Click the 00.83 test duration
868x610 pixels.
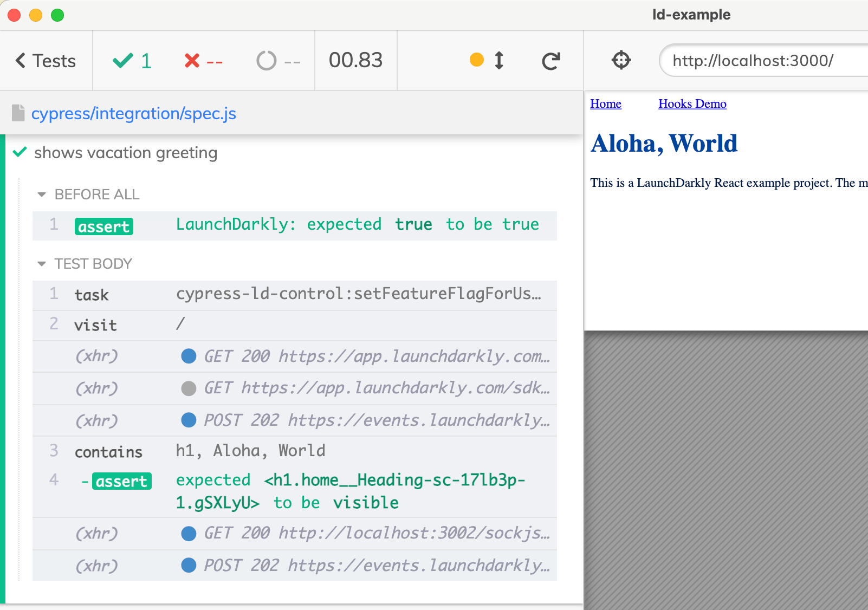click(356, 60)
